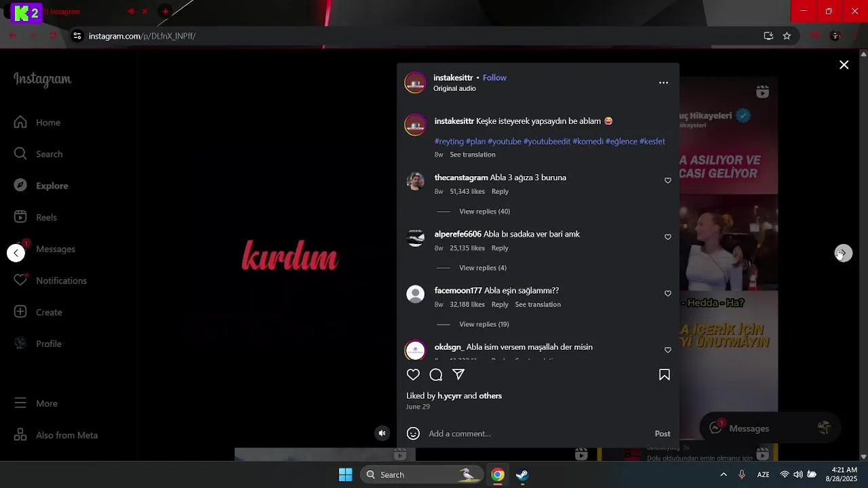This screenshot has width=868, height=488.
Task: Expand View replies (19)
Action: coord(484,324)
